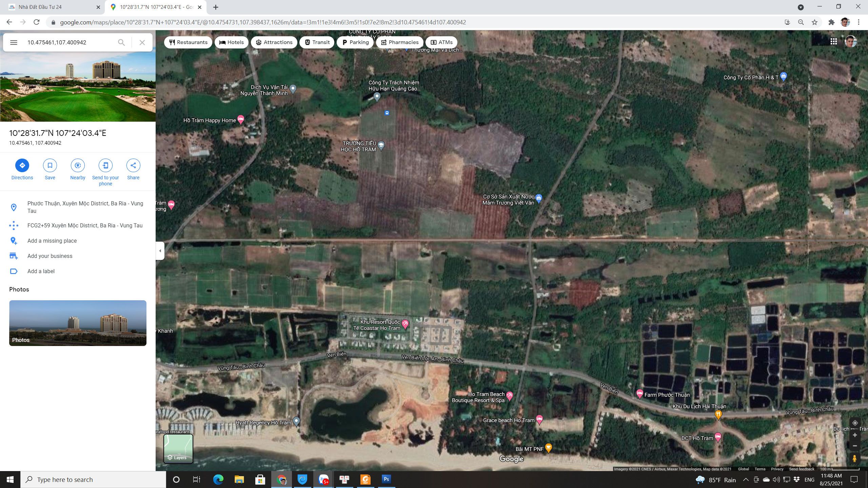
Task: Open a new browser tab
Action: pyautogui.click(x=216, y=7)
